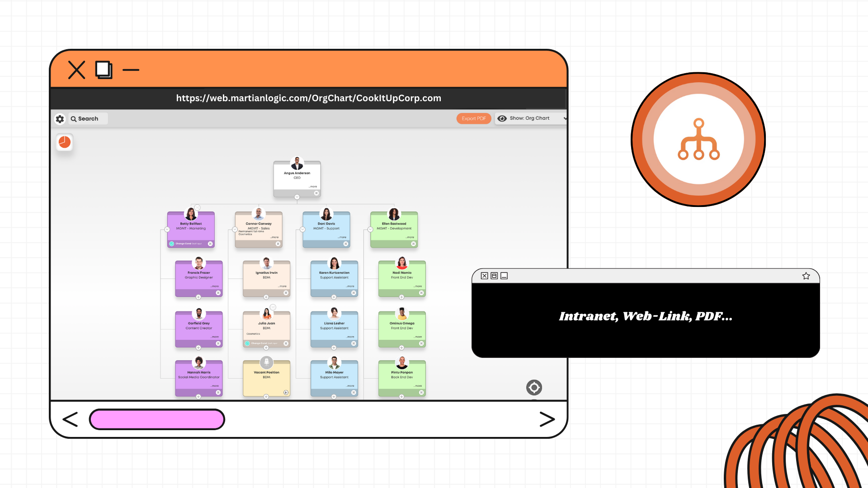Expand Liana Lesher's card with its corner icon
868x488 pixels.
(354, 343)
